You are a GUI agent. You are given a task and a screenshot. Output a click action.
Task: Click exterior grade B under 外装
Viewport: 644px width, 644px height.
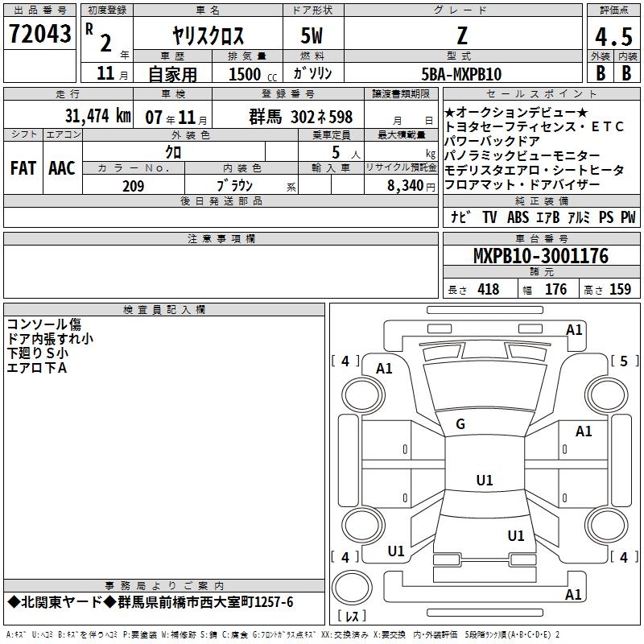601,73
